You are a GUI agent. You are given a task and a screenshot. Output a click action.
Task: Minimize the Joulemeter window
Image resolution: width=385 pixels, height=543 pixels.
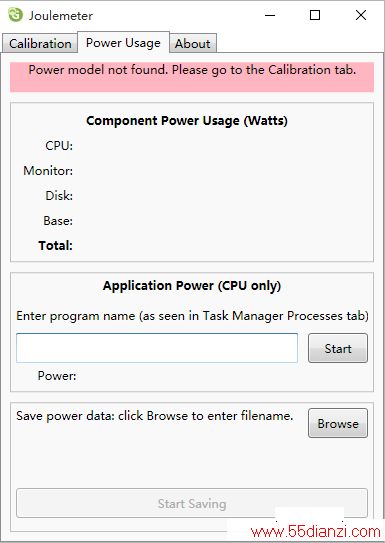[270, 15]
